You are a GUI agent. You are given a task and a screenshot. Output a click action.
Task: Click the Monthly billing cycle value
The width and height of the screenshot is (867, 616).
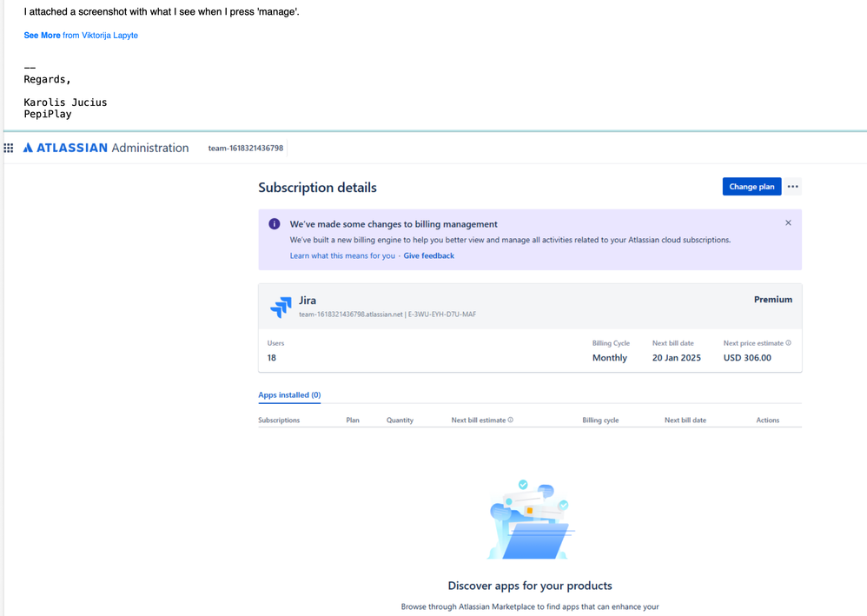(x=611, y=357)
